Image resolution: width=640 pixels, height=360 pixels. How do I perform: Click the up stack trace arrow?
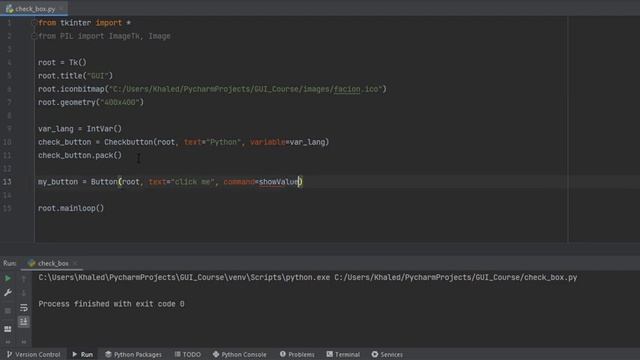click(24, 279)
